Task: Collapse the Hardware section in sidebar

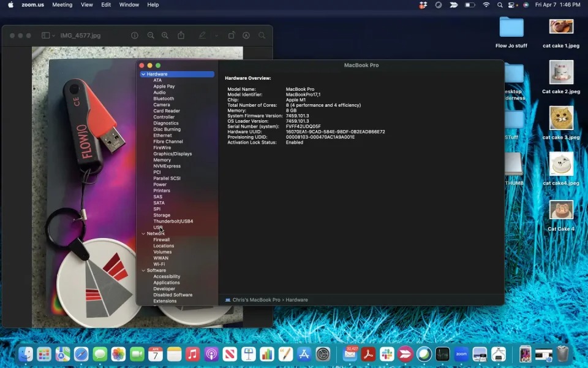Action: 143,74
